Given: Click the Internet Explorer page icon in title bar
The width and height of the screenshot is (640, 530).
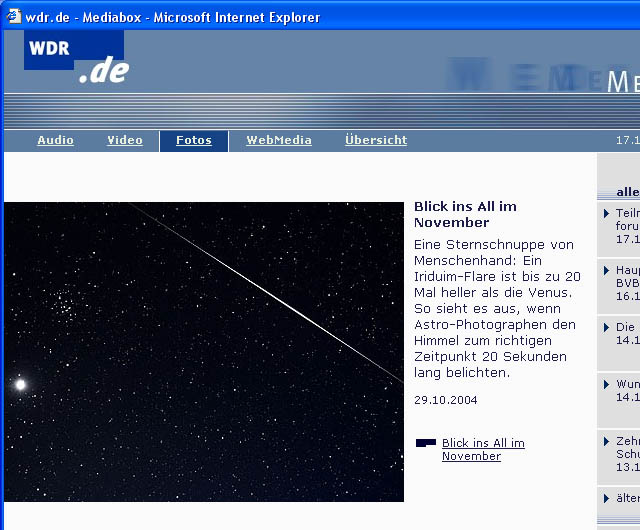Looking at the screenshot, I should [13, 16].
